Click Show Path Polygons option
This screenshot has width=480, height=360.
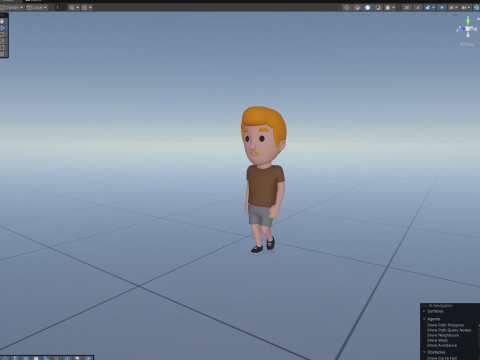(445, 325)
